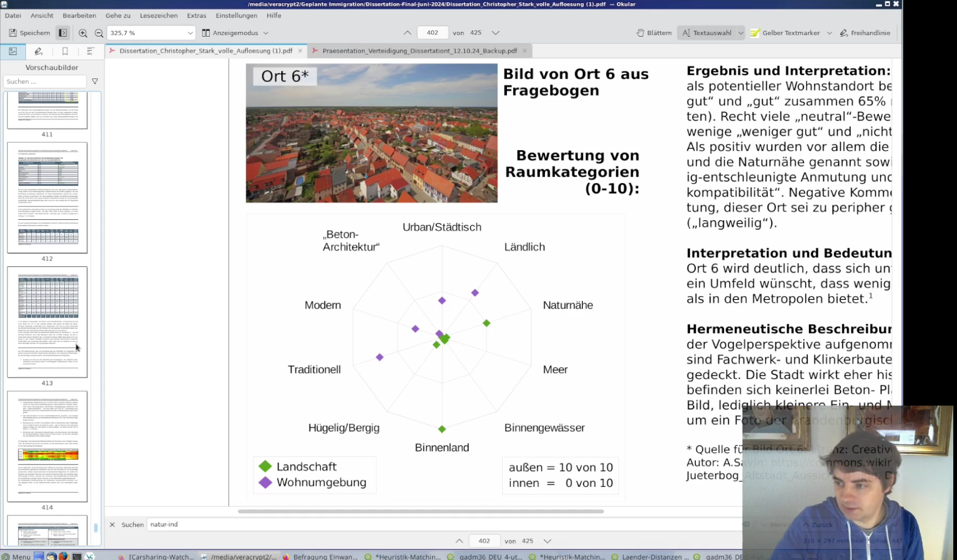Open the Lesezeichen menu
Screen dimensions: 957x560
click(159, 15)
